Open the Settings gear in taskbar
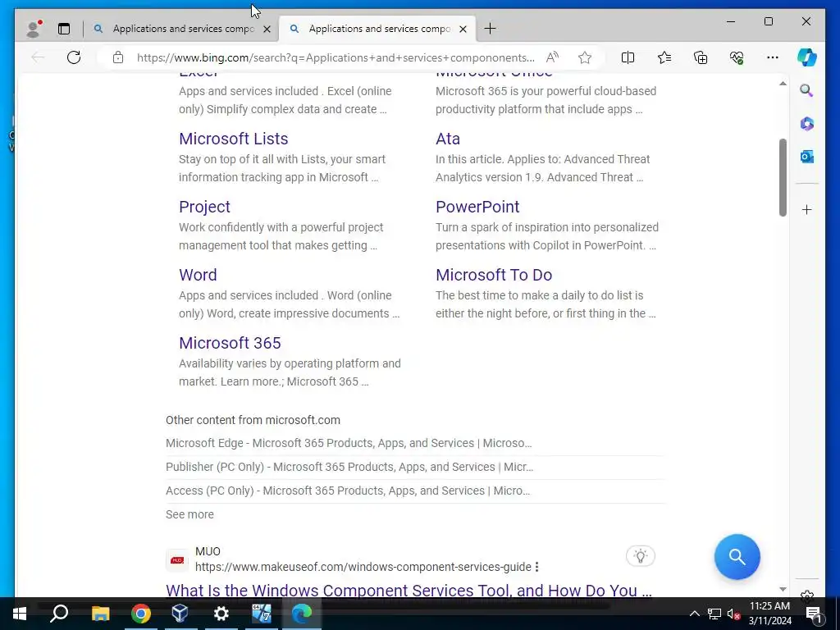Viewport: 840px width, 630px height. (x=221, y=614)
